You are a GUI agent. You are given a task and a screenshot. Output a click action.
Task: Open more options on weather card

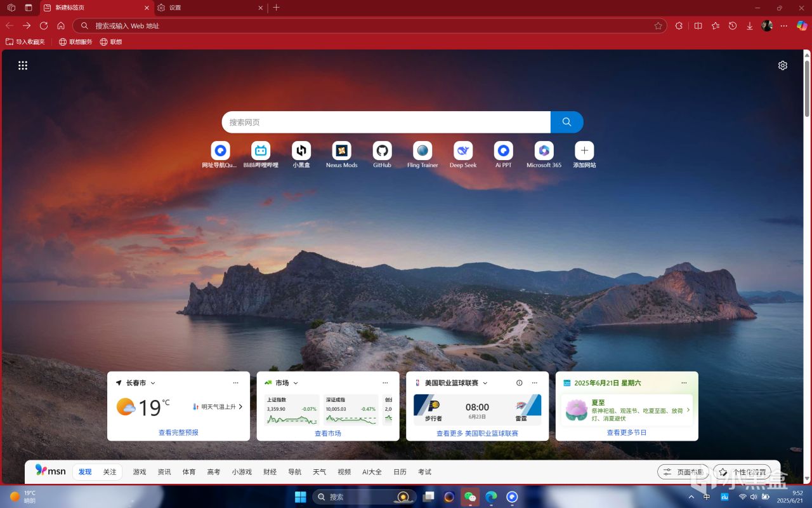click(x=236, y=383)
